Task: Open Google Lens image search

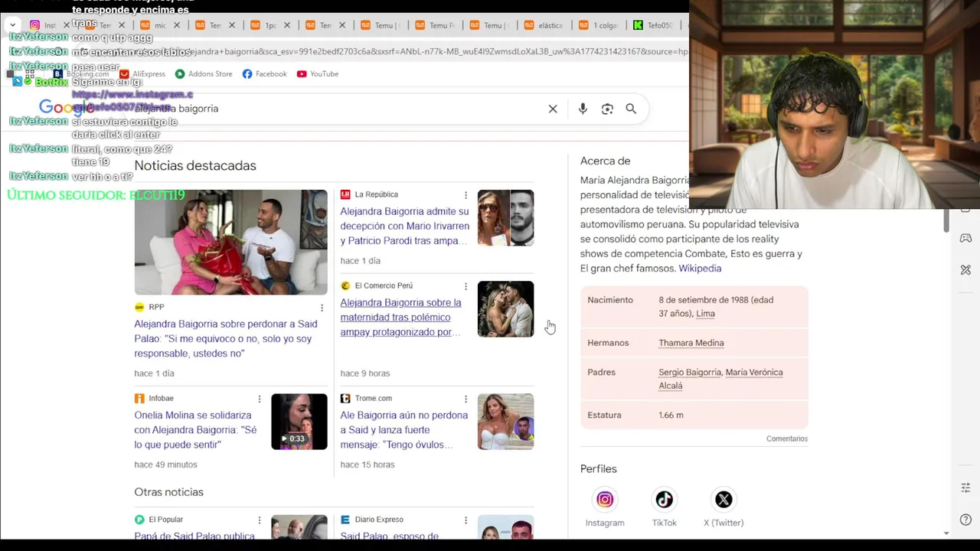Action: tap(607, 109)
